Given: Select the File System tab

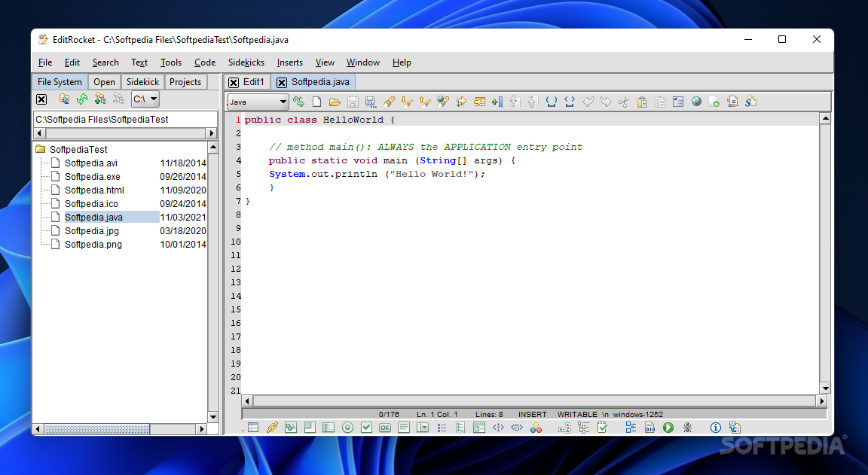Looking at the screenshot, I should click(60, 82).
